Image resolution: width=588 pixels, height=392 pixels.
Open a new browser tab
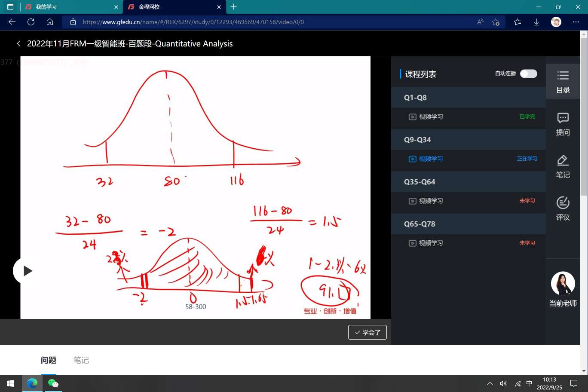coord(233,7)
